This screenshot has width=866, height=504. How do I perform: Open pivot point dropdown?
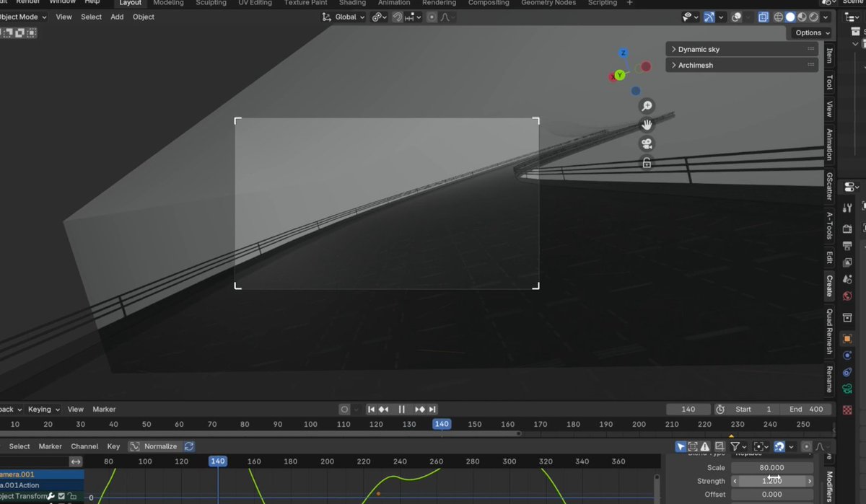pos(380,17)
